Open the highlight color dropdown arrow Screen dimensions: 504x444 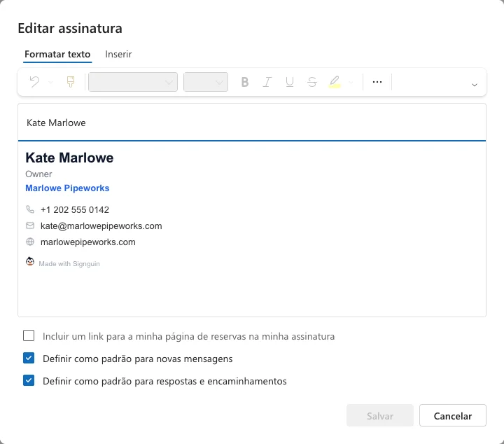(351, 83)
